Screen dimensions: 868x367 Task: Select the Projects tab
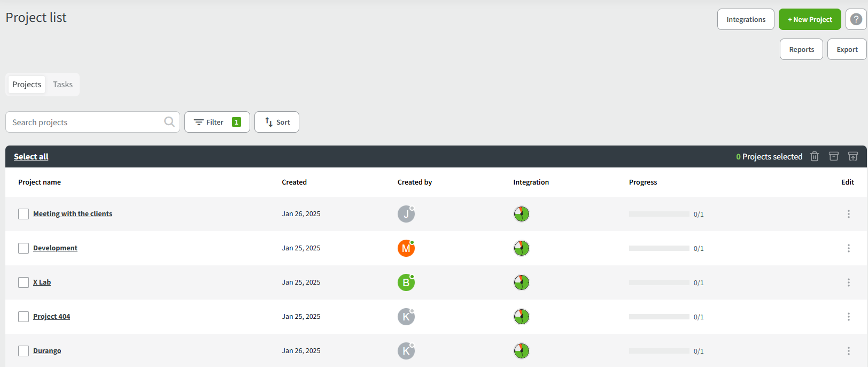point(27,85)
